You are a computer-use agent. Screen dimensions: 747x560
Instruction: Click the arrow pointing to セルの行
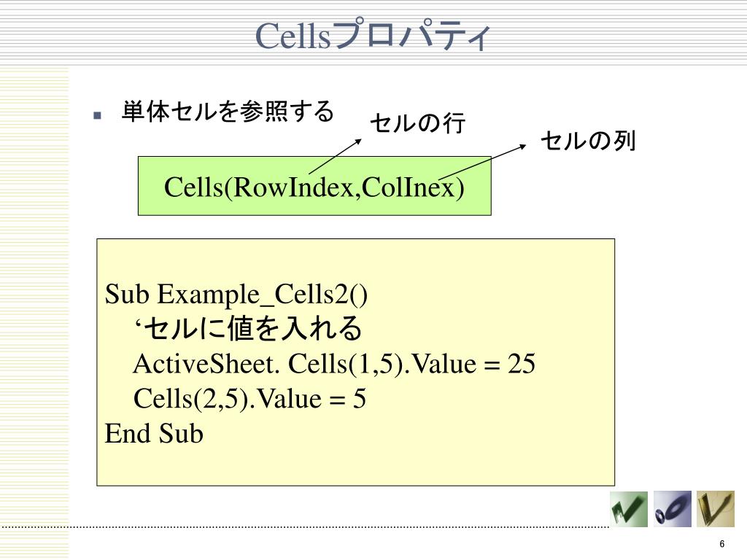tap(336, 156)
